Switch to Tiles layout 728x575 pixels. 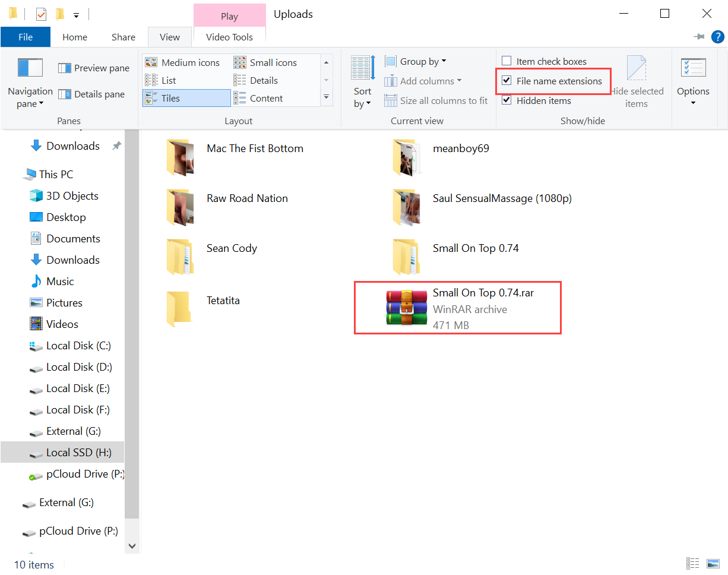171,97
